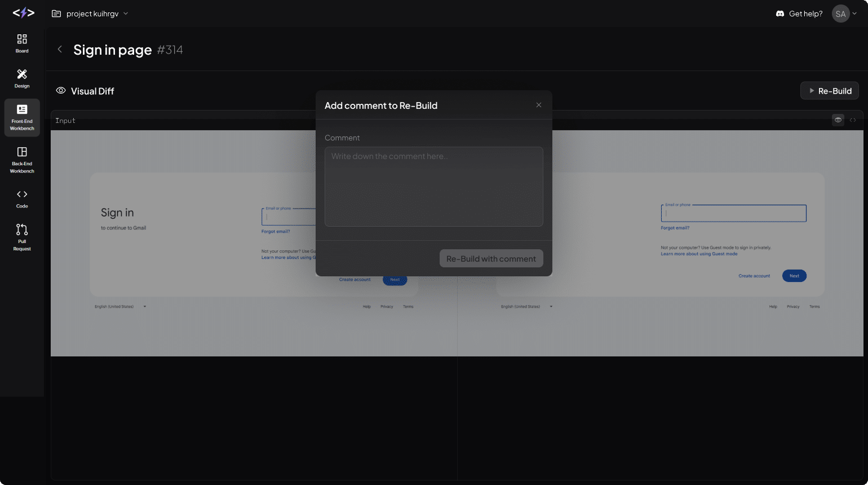Click the lightning bolt app logo

click(x=24, y=13)
